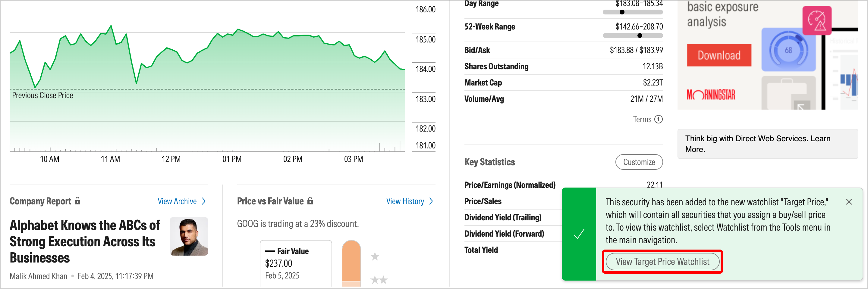
Task: Open the Alphabet Knows the ABCs report headline
Action: tap(85, 241)
